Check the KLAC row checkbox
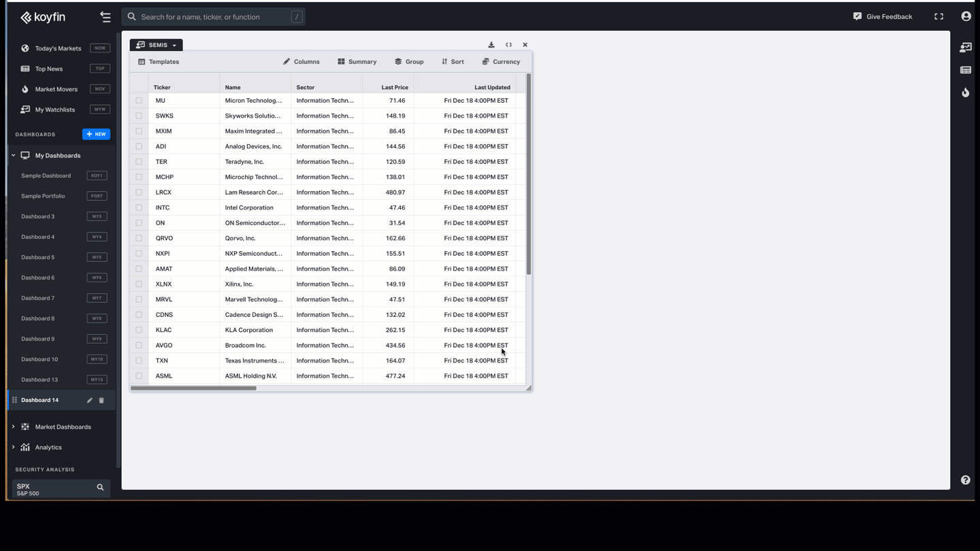980x551 pixels. click(x=139, y=330)
